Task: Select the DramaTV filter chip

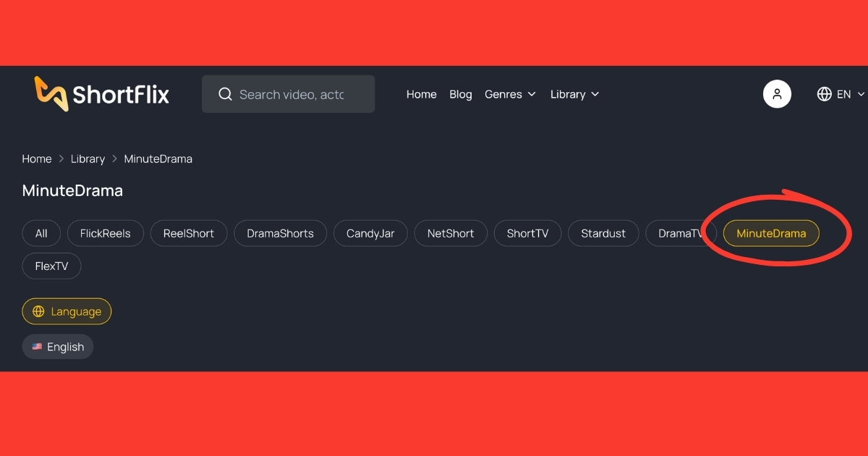Action: point(681,233)
